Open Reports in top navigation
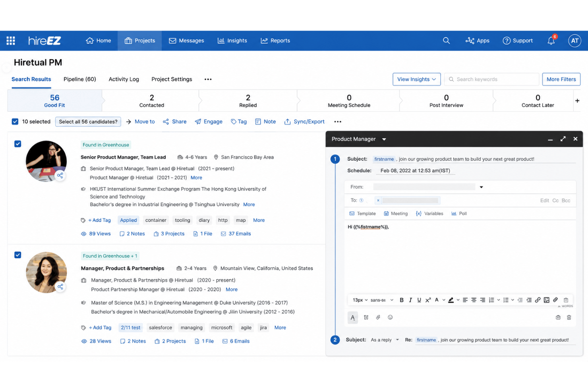Screen dimensions: 588x392 point(275,41)
